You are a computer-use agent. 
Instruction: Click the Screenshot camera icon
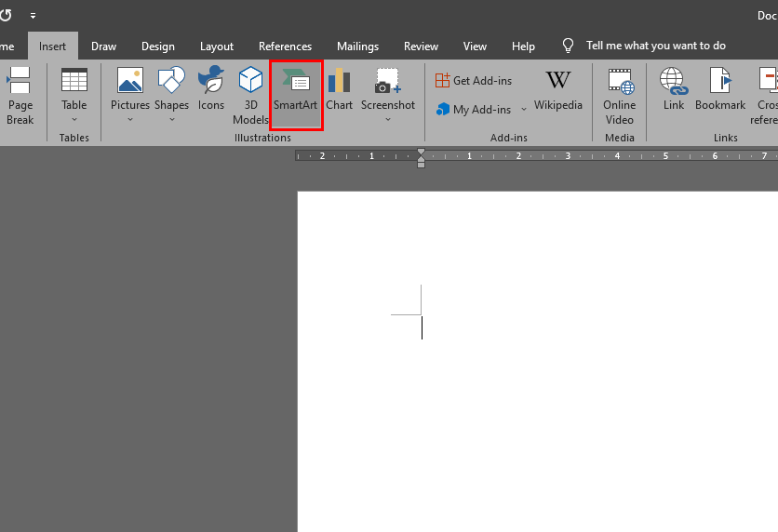click(x=387, y=80)
